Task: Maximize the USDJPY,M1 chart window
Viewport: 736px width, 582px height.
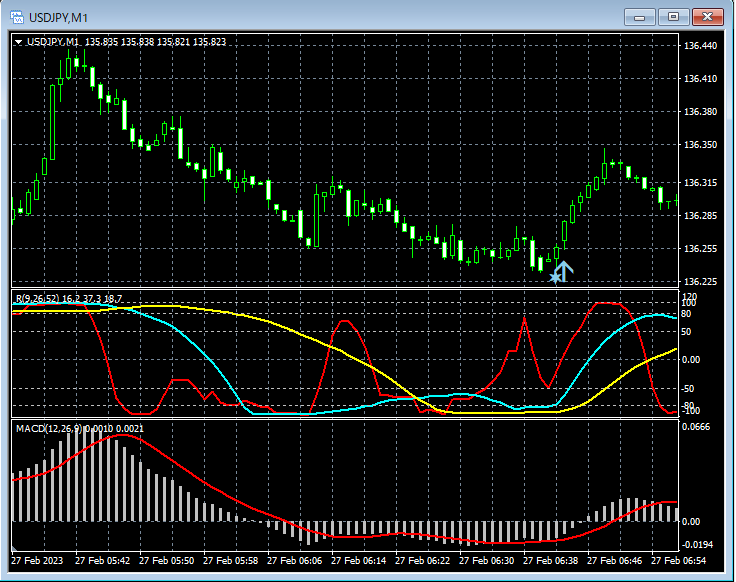Action: (673, 17)
